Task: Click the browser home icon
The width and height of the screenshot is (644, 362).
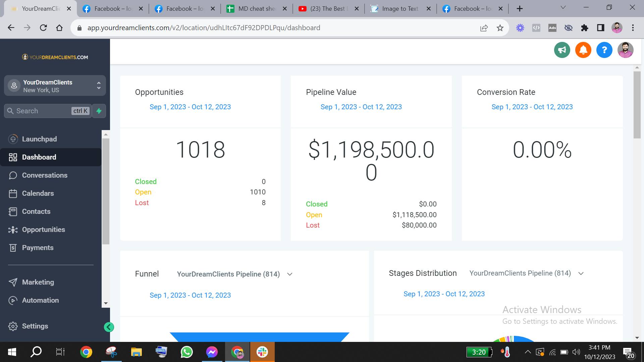Action: point(59,28)
